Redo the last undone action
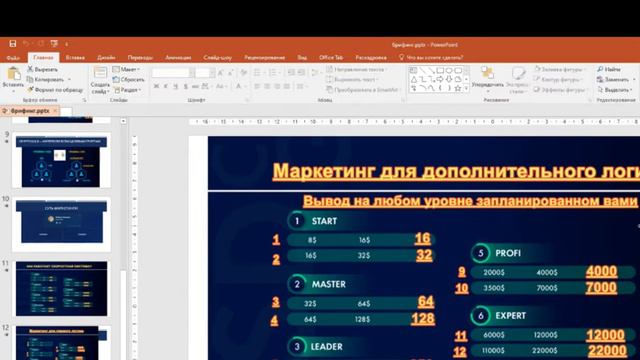 [40, 44]
